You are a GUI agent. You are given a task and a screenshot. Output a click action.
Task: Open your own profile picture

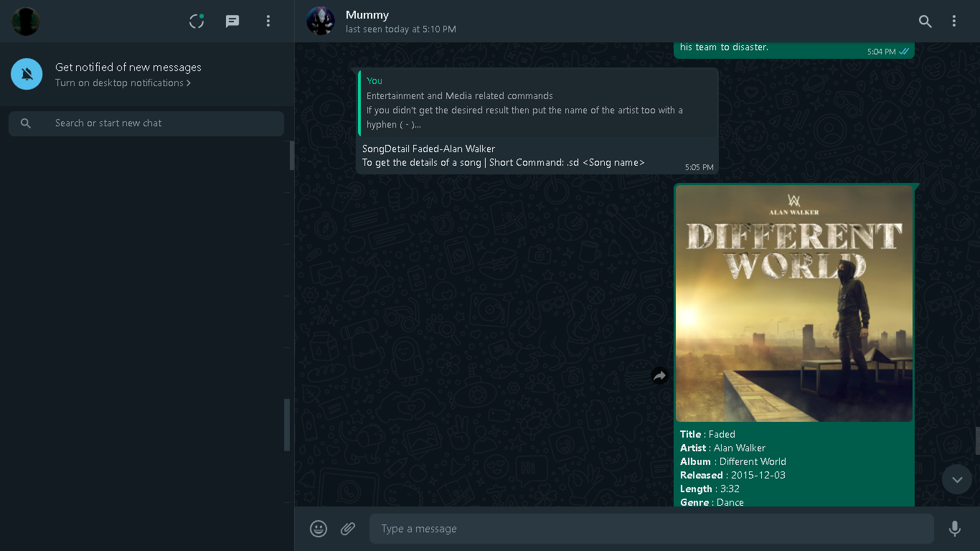click(26, 22)
